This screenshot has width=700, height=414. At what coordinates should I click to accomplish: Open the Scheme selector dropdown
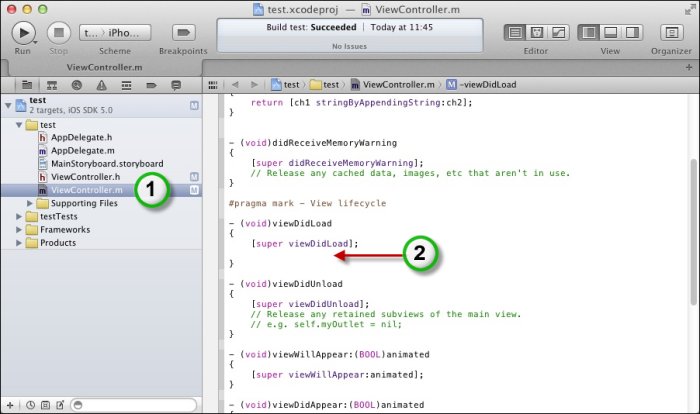115,33
